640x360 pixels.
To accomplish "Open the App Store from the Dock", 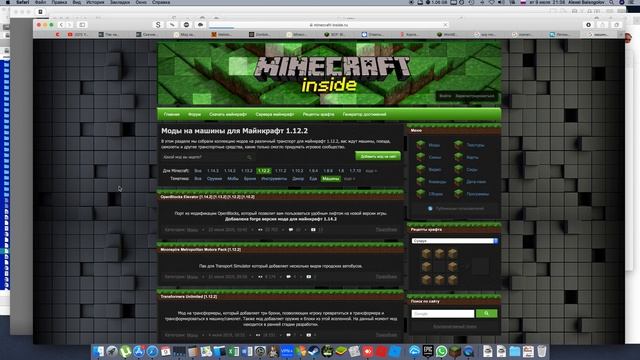I will [139, 351].
